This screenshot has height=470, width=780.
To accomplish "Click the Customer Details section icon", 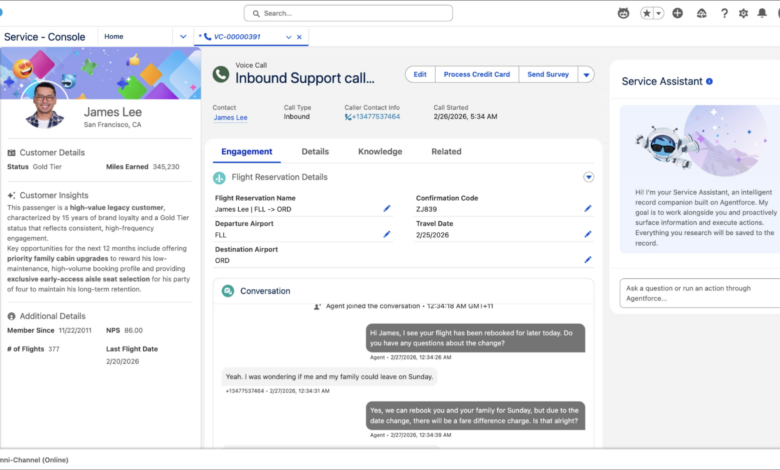I will (x=11, y=153).
